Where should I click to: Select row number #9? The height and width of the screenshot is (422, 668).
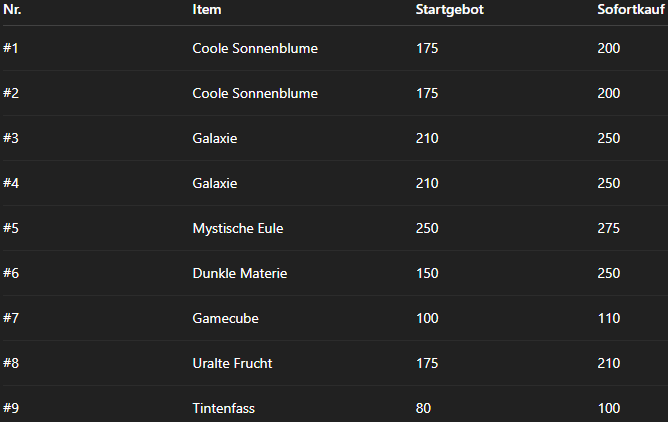11,408
